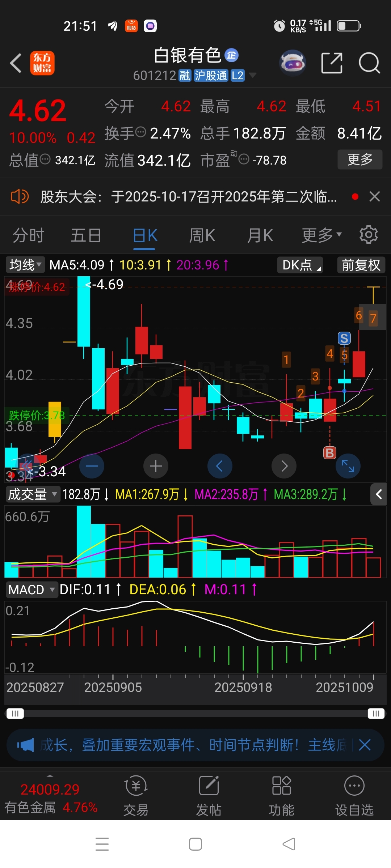
Task: Tap the 跌停价:3.78 label
Action: 37,415
